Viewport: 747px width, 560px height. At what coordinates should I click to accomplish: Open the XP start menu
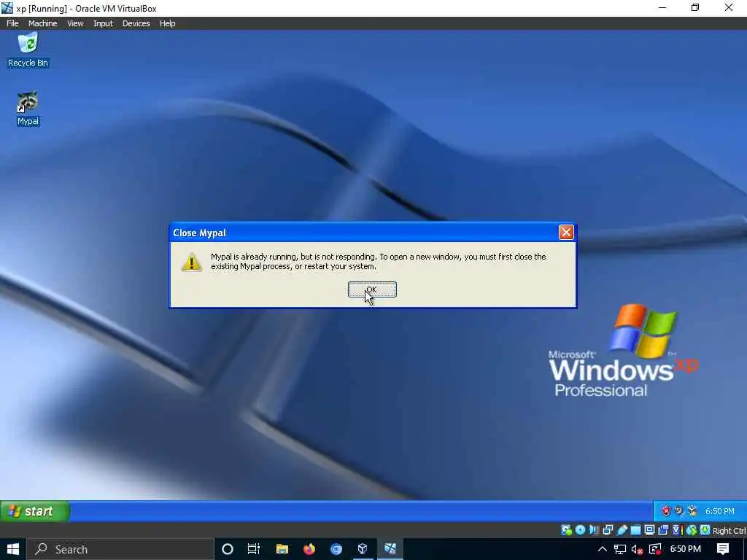[34, 511]
